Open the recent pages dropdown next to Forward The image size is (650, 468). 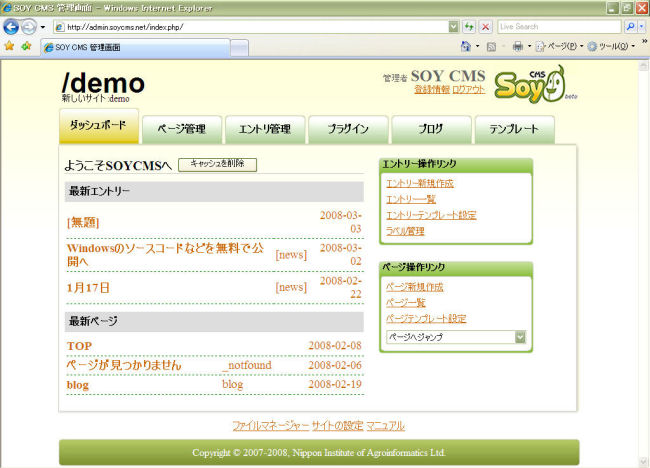pyautogui.click(x=43, y=27)
